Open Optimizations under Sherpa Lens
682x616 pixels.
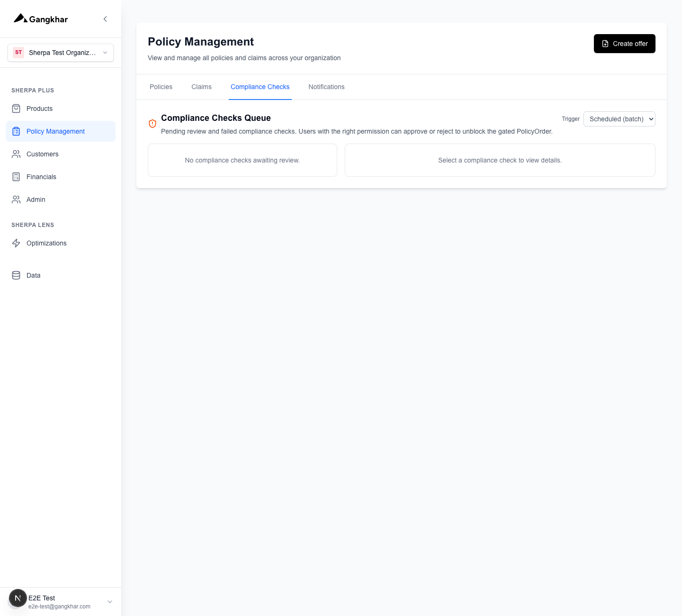coord(61,243)
